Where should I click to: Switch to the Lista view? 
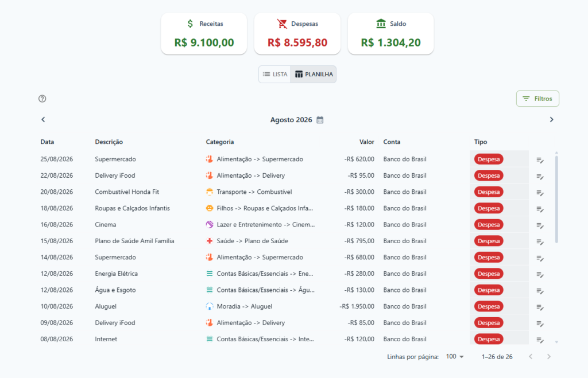(275, 74)
